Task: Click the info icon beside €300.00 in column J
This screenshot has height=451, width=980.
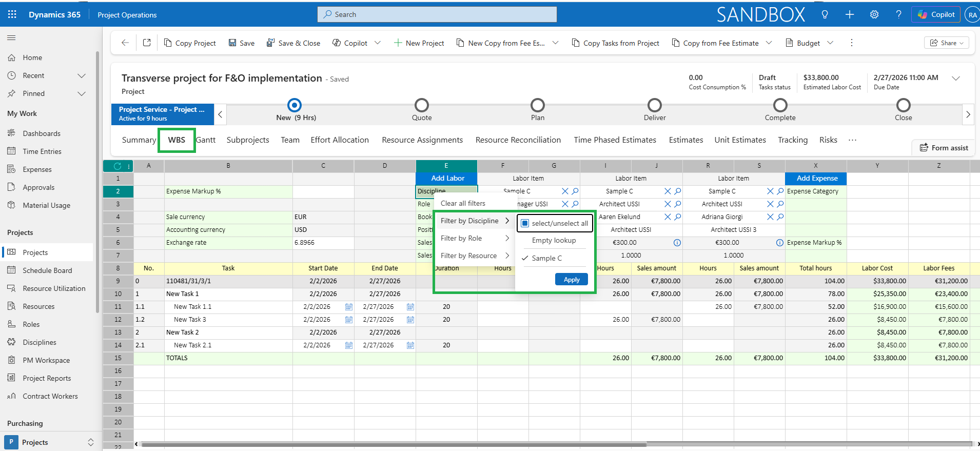Action: (x=677, y=243)
